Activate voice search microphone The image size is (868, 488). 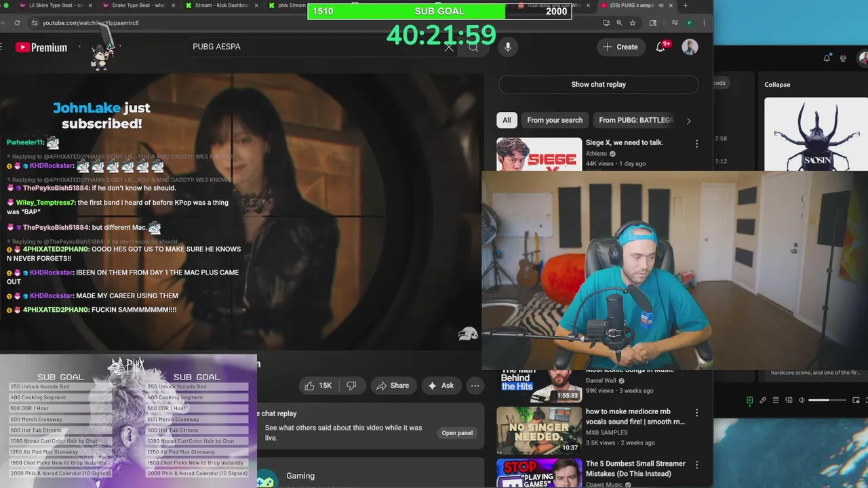pos(507,47)
